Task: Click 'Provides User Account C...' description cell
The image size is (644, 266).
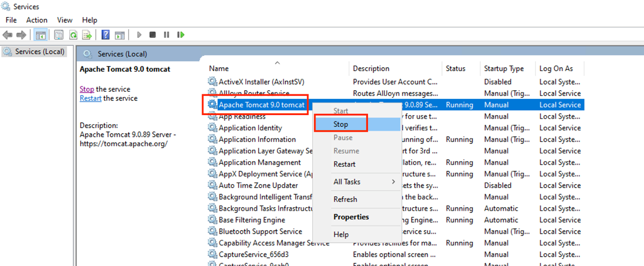Action: click(395, 82)
